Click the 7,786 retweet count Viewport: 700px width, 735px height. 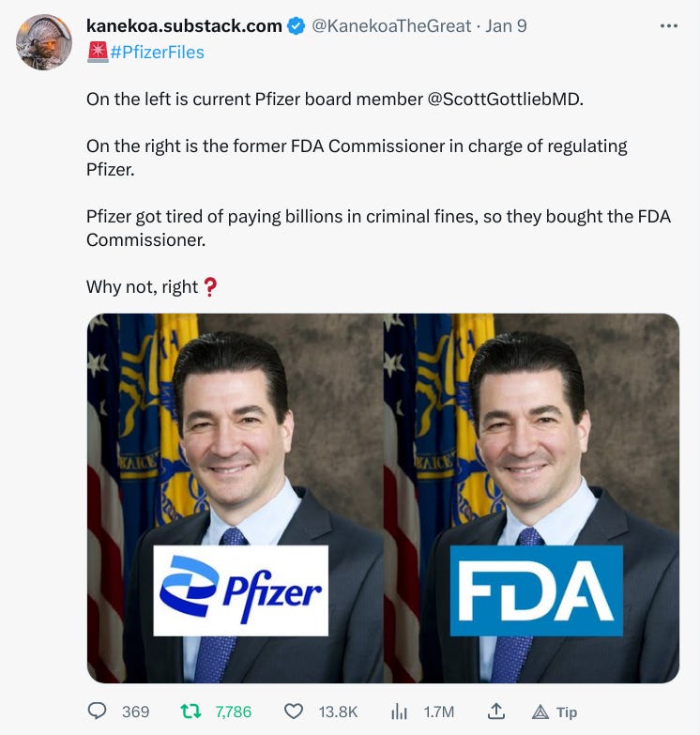pyautogui.click(x=234, y=712)
